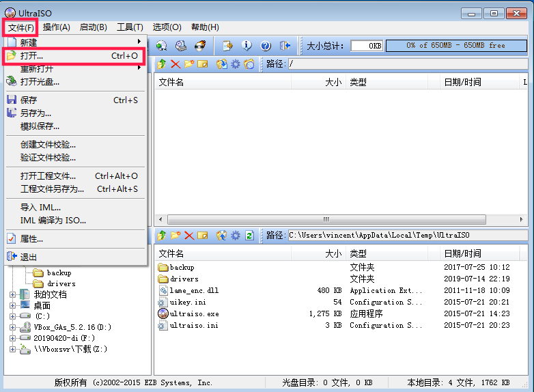Expand the \\Vboxsvr\下载 (Z:) node
This screenshot has width=534, height=392.
pos(12,349)
